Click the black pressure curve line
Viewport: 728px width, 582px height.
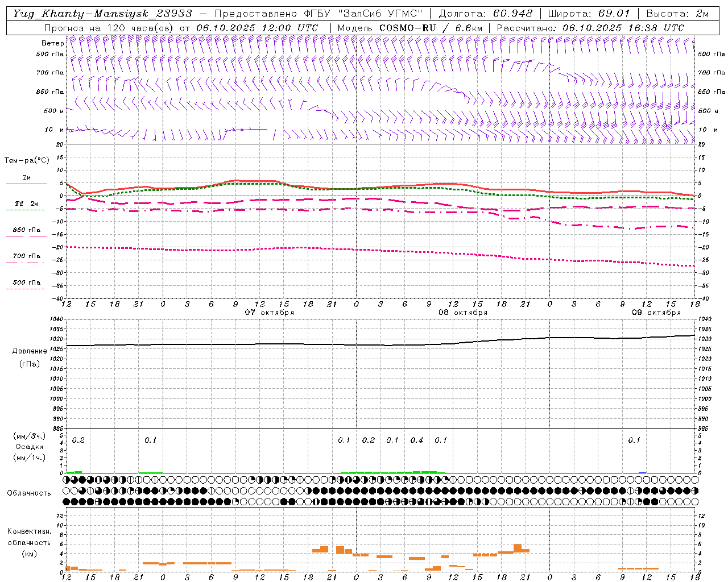(x=380, y=344)
